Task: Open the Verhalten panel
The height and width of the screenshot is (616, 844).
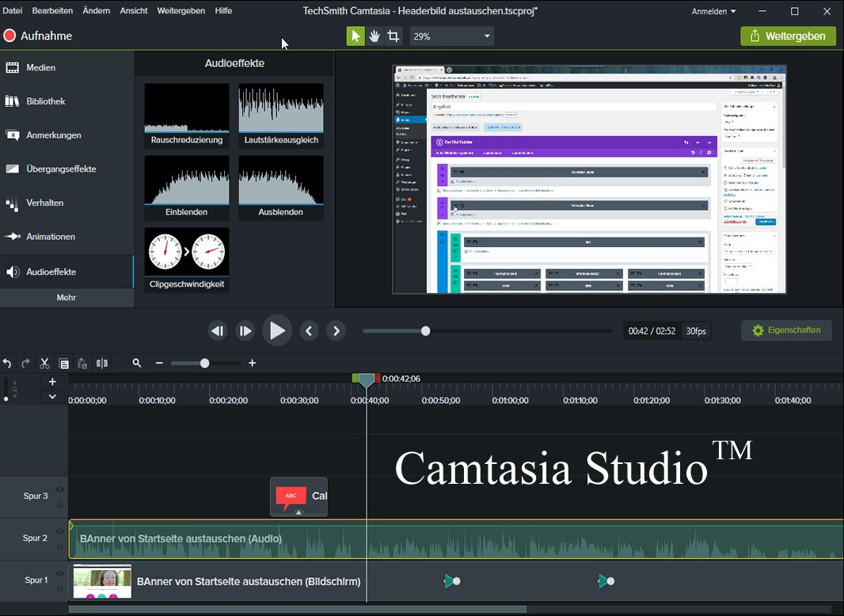Action: 67,203
